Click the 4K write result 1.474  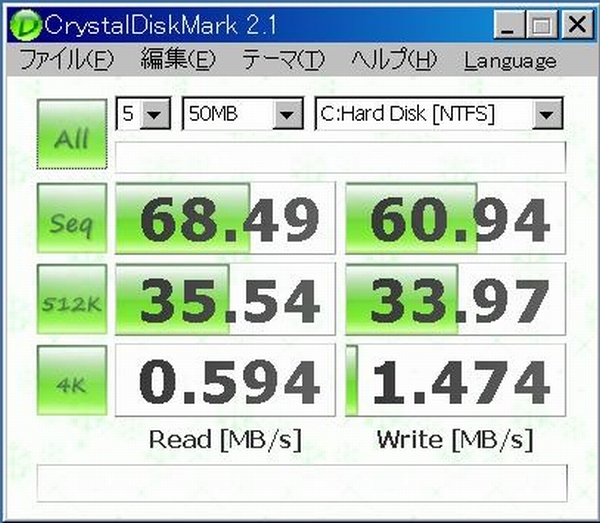pos(455,380)
